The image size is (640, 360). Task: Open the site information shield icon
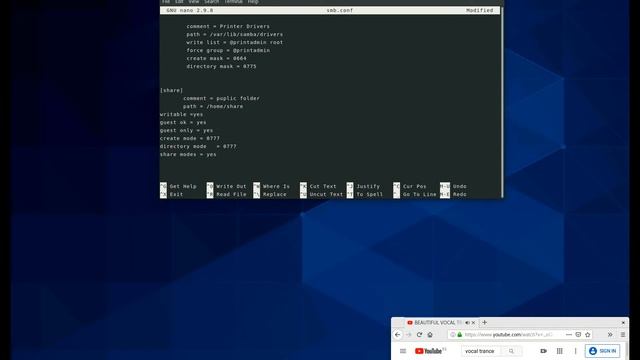453,335
